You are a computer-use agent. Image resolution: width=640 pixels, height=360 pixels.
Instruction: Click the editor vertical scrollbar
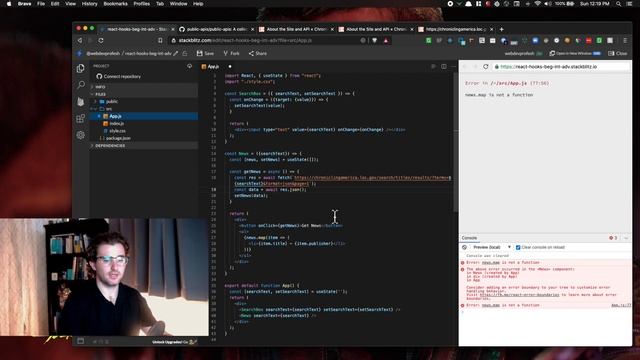(455, 143)
